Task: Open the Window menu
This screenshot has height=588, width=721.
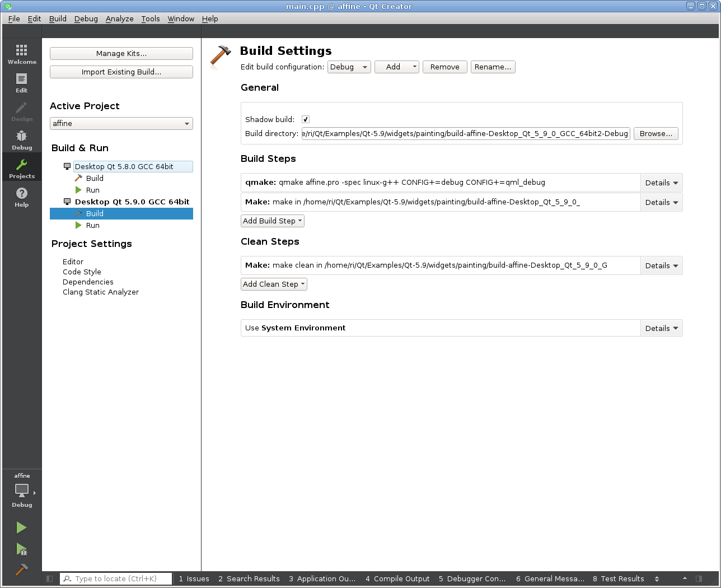Action: click(181, 18)
